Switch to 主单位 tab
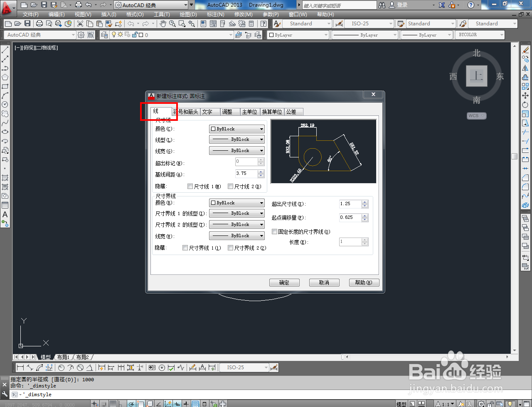Viewport: 532px width, 407px height. (x=250, y=112)
